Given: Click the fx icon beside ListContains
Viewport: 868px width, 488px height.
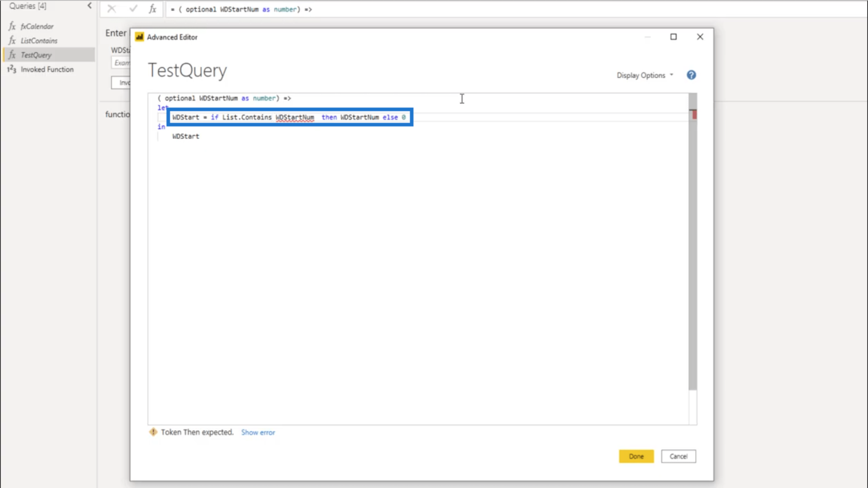Looking at the screenshot, I should (12, 41).
